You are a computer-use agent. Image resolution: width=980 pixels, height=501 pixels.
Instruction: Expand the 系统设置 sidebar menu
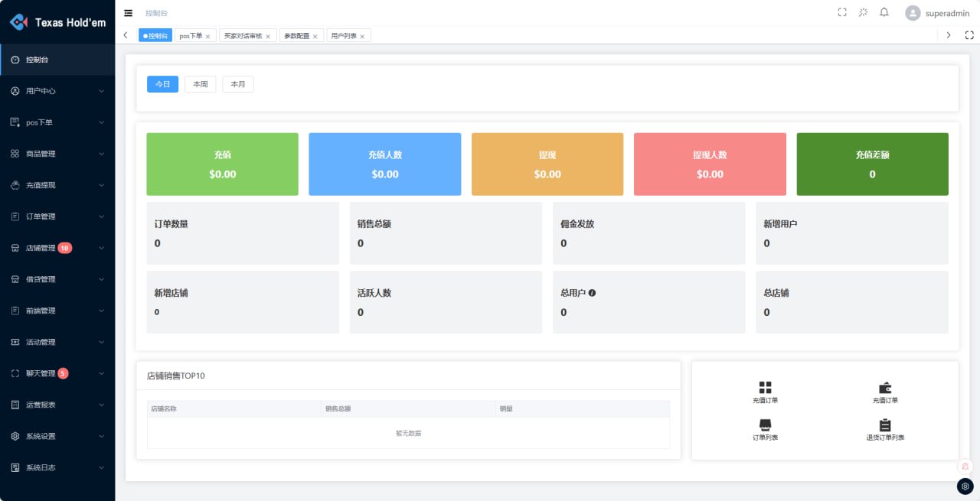point(57,436)
